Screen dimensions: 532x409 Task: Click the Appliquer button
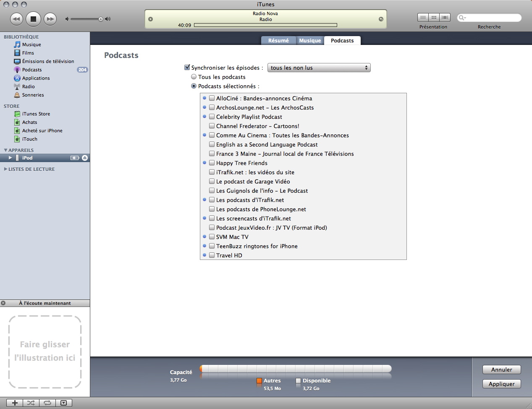tap(502, 384)
